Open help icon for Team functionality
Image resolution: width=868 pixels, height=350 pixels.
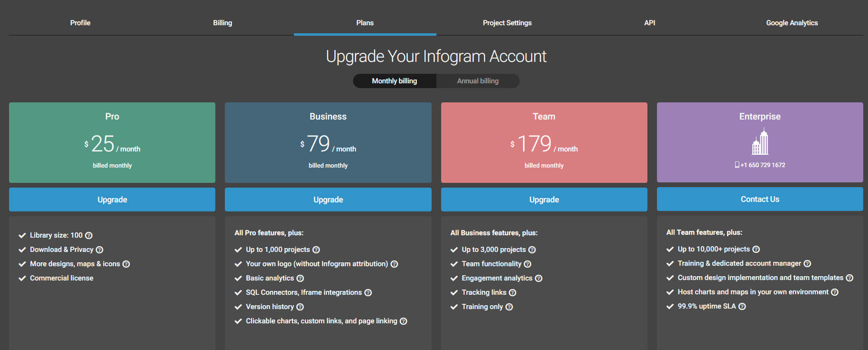[x=527, y=264]
